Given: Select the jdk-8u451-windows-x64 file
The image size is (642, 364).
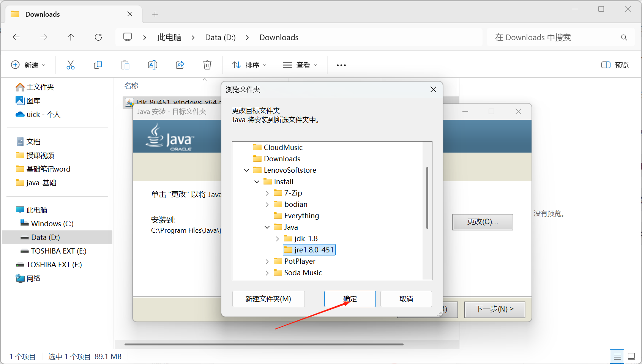Looking at the screenshot, I should coord(173,102).
